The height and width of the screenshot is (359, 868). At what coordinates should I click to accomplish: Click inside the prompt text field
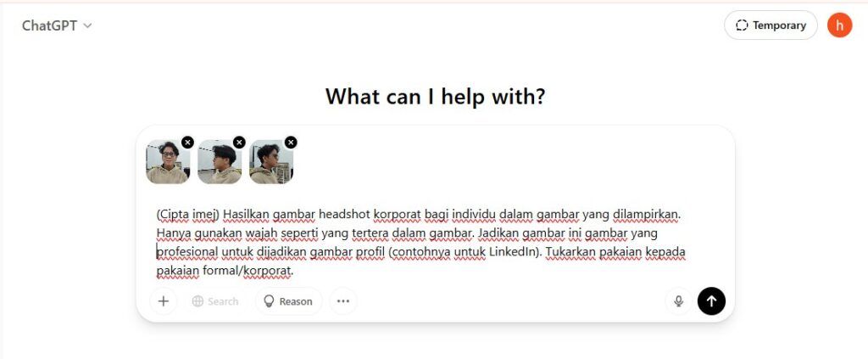click(x=435, y=243)
